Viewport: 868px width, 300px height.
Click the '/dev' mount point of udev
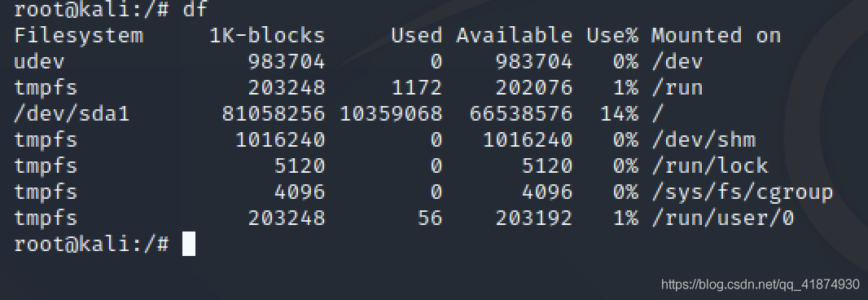677,62
